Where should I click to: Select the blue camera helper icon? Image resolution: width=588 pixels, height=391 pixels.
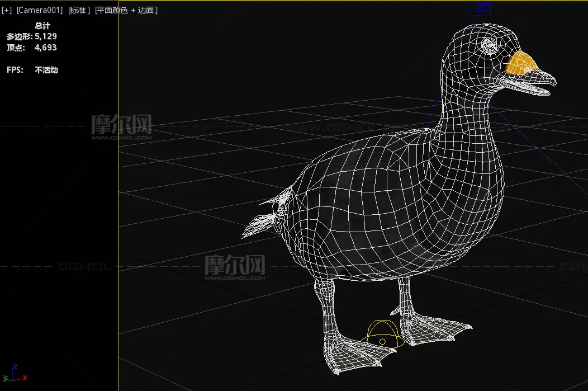[x=481, y=8]
